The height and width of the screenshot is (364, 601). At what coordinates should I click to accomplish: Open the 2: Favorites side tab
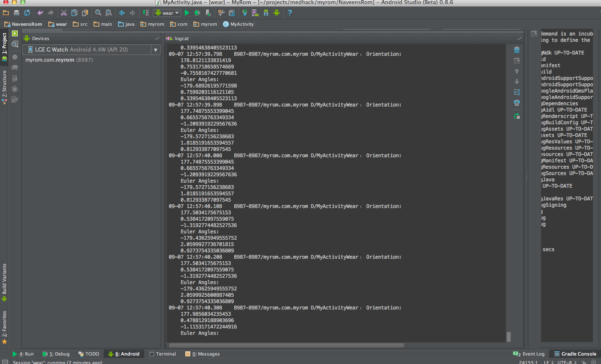pyautogui.click(x=4, y=328)
